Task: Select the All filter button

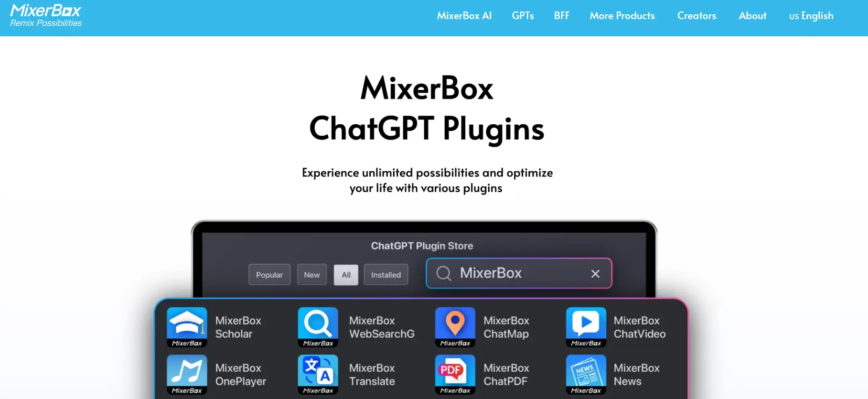Action: [346, 274]
